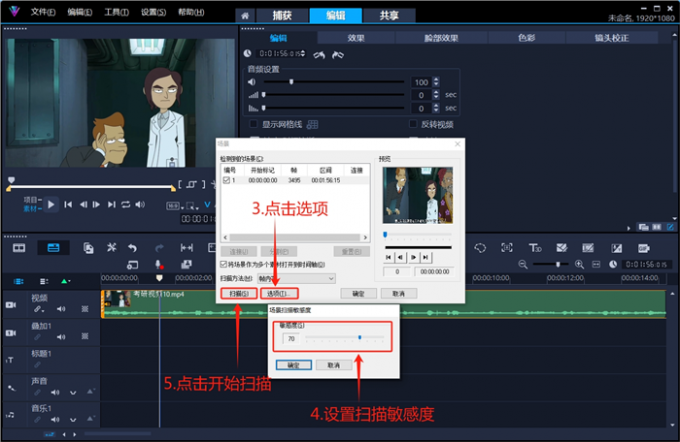The width and height of the screenshot is (680, 442).
Task: Zoom in the timeline
Action: [x=579, y=264]
